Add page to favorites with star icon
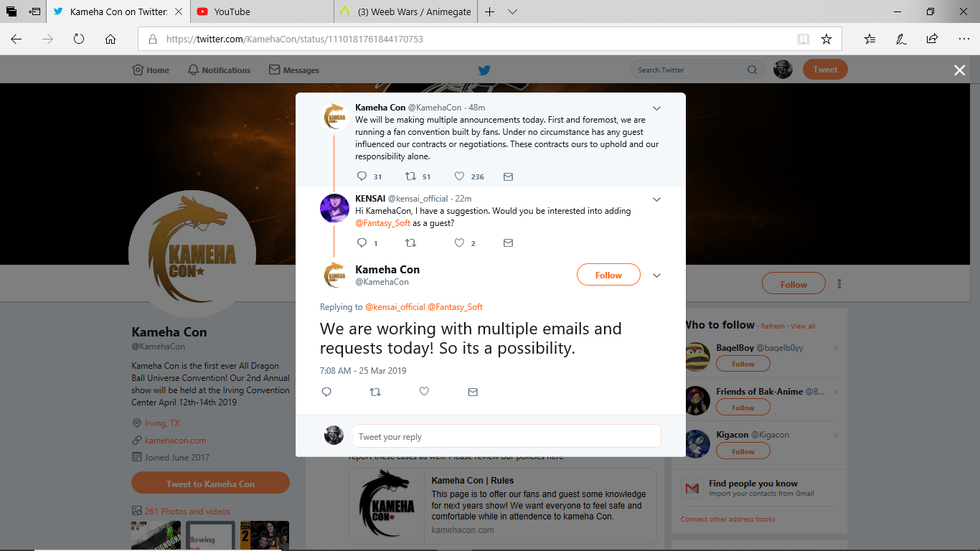Viewport: 980px width, 551px height. tap(826, 39)
